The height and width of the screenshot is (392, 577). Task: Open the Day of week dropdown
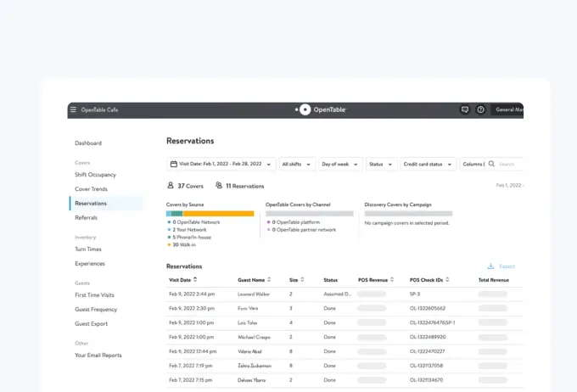pos(340,164)
